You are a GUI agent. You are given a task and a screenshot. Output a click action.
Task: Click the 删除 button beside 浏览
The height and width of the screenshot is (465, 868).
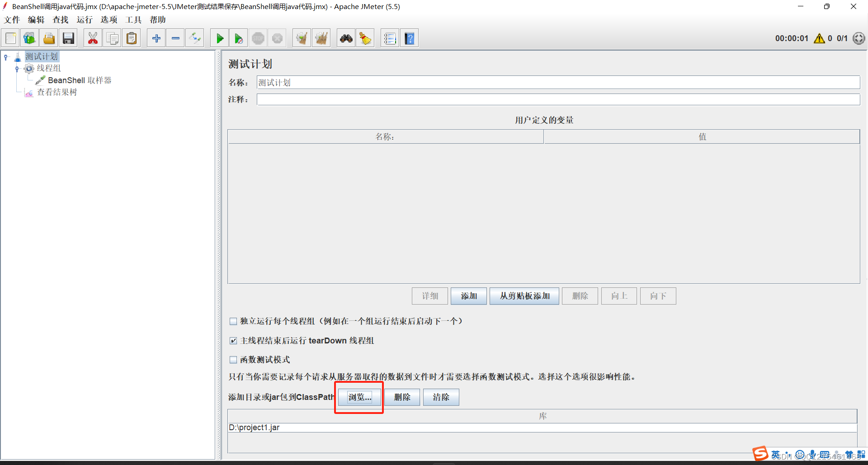tap(402, 397)
